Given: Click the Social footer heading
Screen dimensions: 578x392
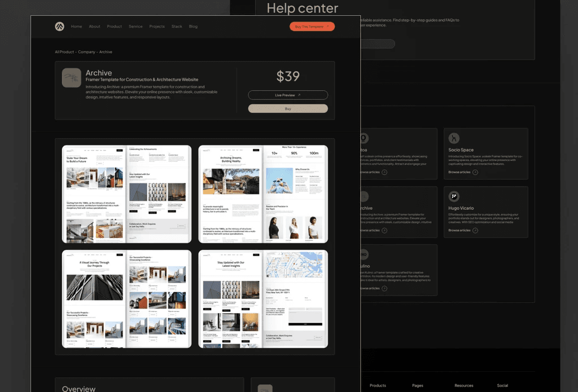Looking at the screenshot, I should tap(502, 385).
